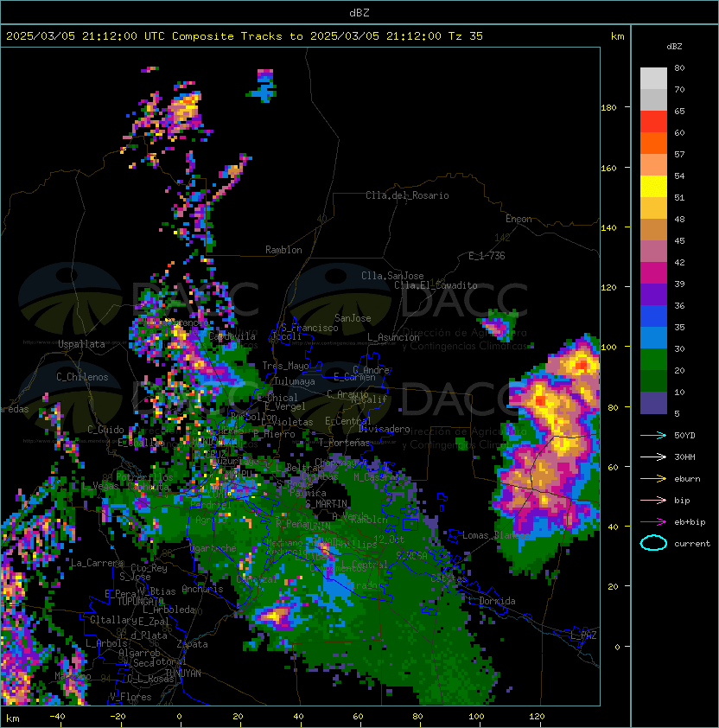The height and width of the screenshot is (728, 719).
Task: Click the 'E_1-736' map label
Action: coord(487,256)
